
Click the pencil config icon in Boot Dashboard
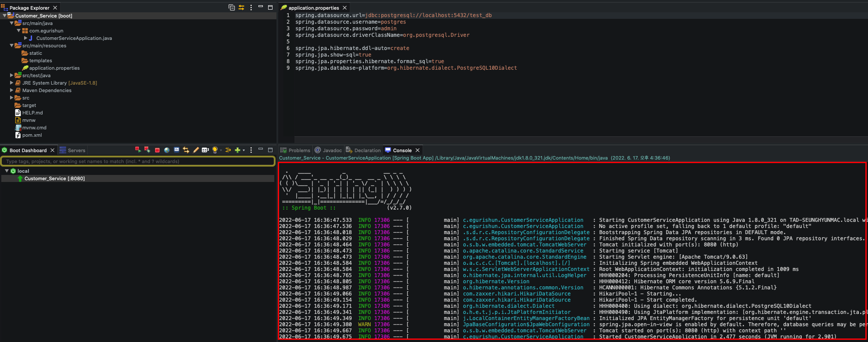(196, 150)
